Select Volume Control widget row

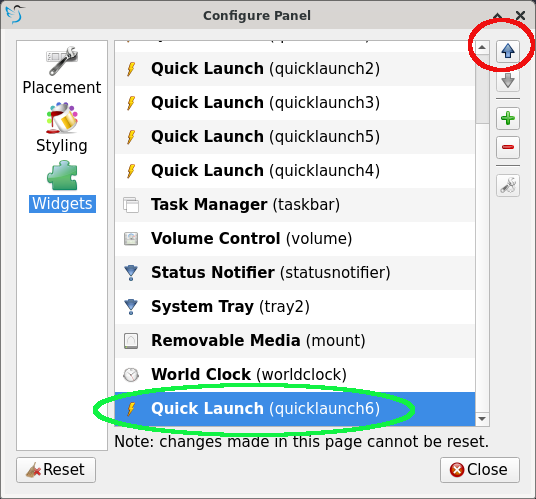pyautogui.click(x=295, y=239)
